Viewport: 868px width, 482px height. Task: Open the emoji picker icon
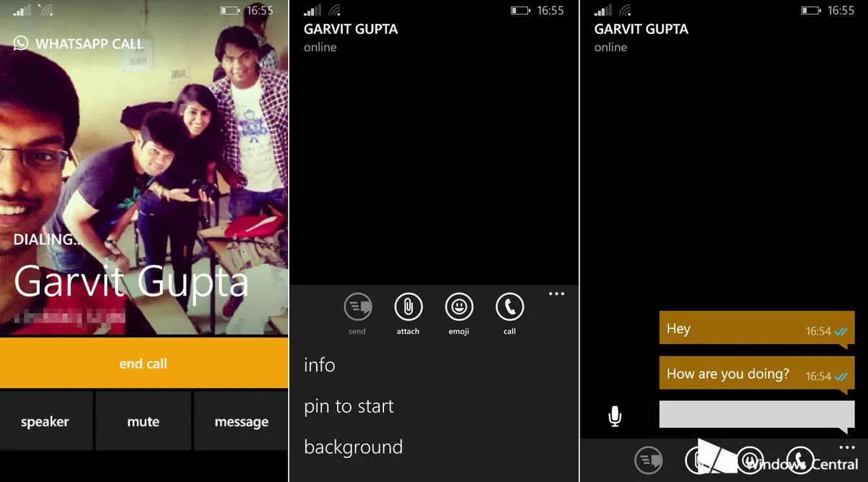tap(459, 307)
